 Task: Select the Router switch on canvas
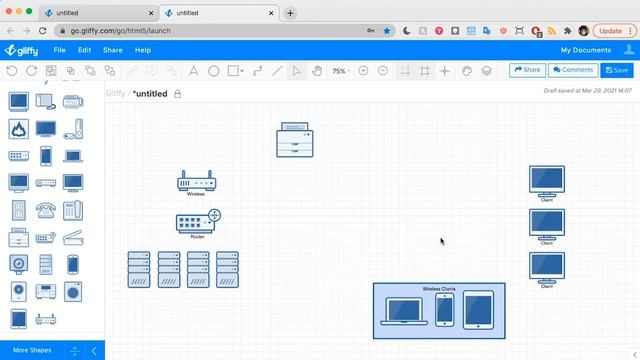coord(198,222)
